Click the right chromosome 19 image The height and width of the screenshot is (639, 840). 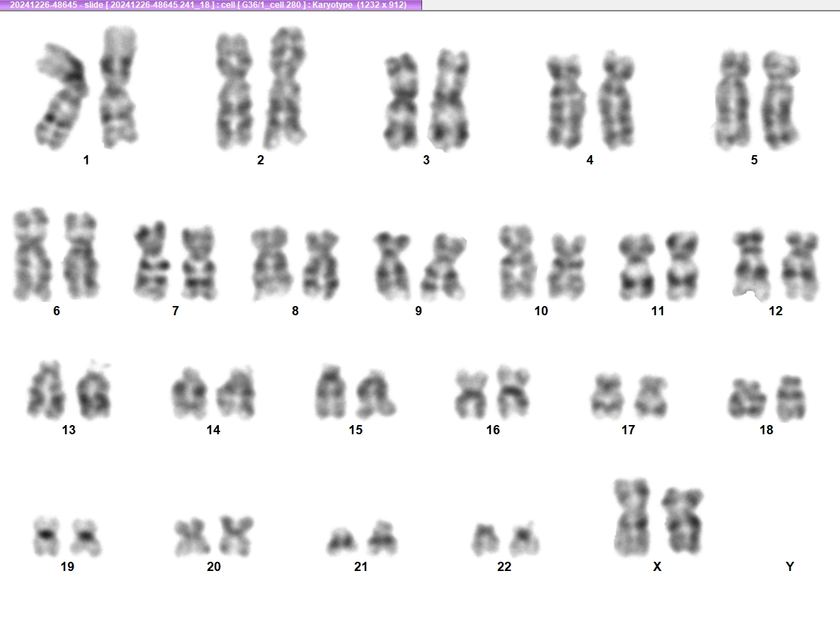tap(86, 537)
